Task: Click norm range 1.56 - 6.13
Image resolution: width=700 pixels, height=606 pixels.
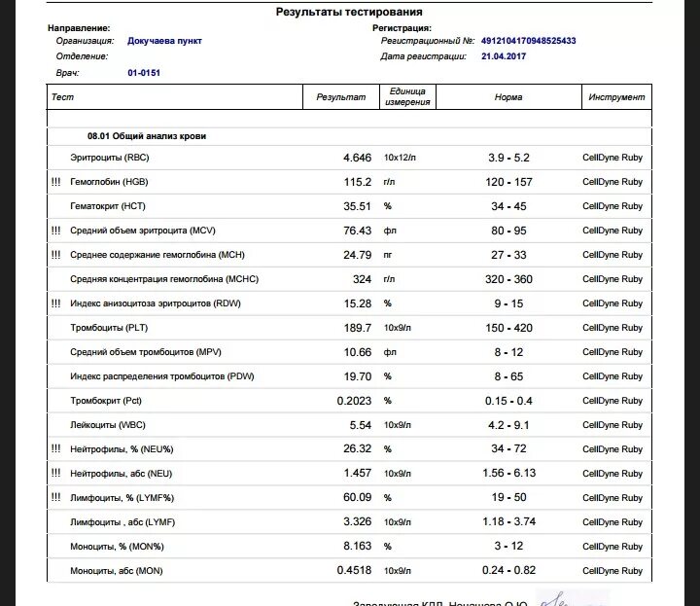Action: 508,473
